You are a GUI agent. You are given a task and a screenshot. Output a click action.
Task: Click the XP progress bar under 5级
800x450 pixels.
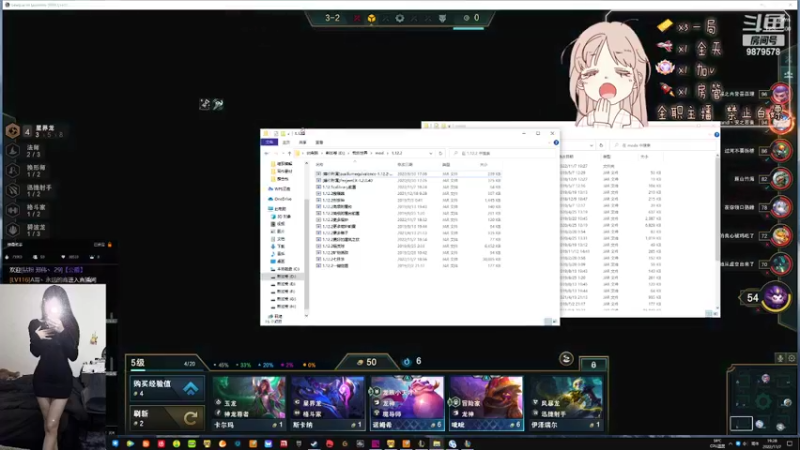pyautogui.click(x=165, y=370)
